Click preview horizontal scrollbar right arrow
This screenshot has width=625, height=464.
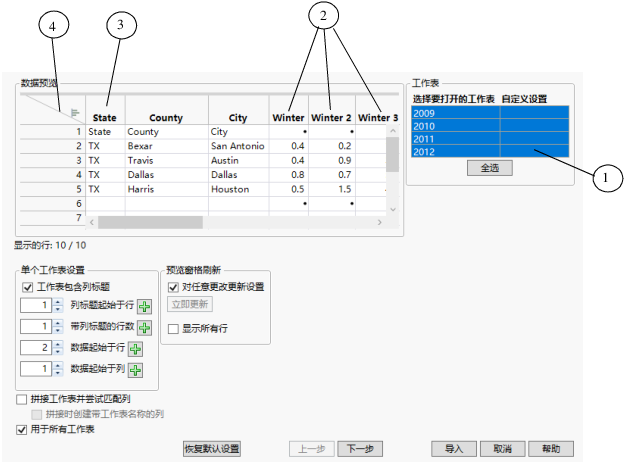(x=379, y=222)
